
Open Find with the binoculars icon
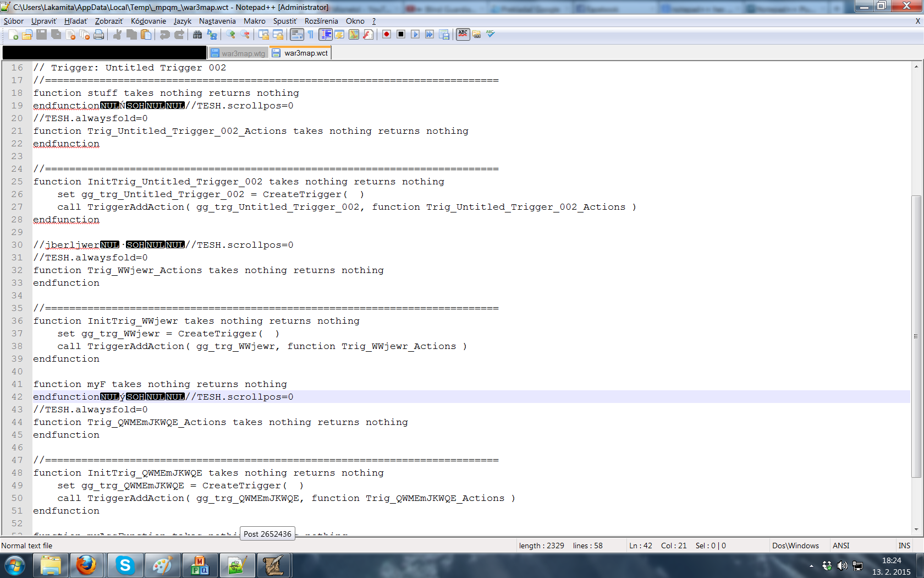(x=197, y=35)
